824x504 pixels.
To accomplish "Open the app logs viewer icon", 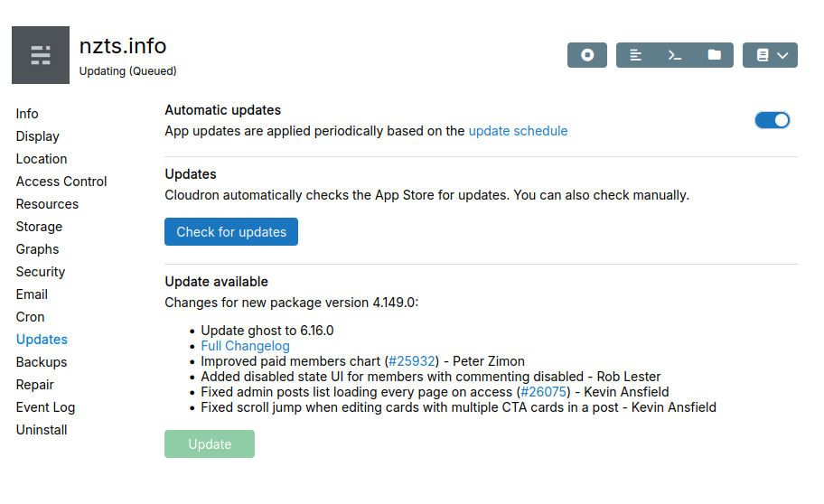I will coord(636,55).
